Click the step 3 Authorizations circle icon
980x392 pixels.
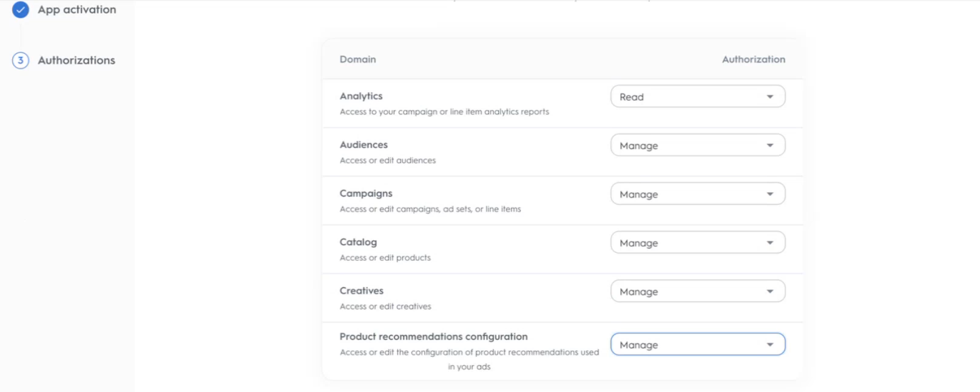point(21,60)
